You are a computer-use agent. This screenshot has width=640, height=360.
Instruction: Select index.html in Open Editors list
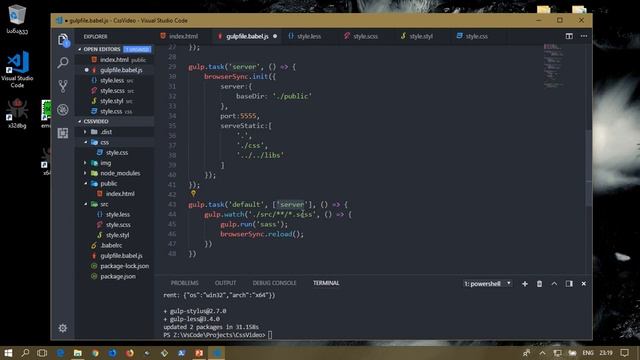pyautogui.click(x=114, y=60)
